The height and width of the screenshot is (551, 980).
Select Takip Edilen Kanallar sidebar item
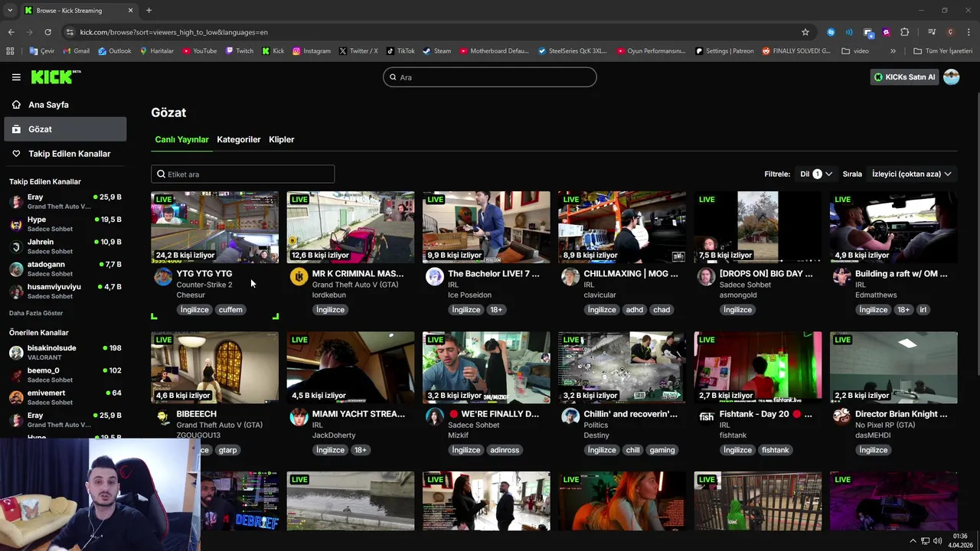click(x=65, y=154)
